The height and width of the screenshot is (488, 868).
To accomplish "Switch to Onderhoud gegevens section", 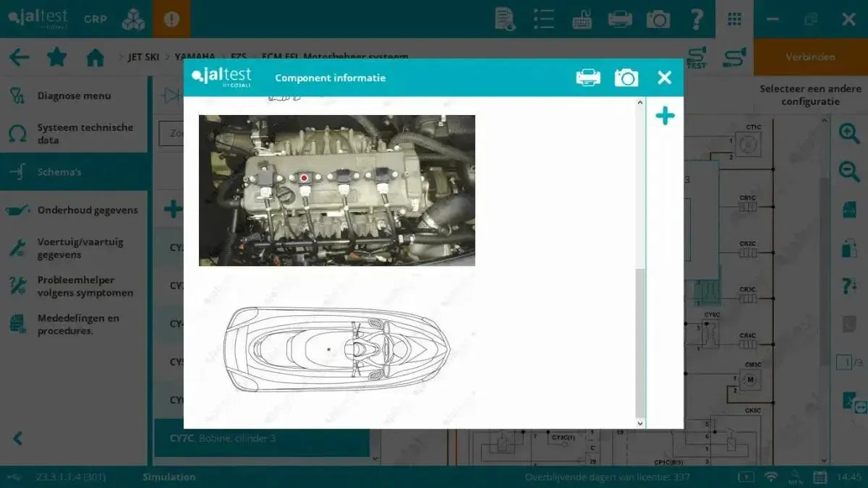I will coord(86,210).
